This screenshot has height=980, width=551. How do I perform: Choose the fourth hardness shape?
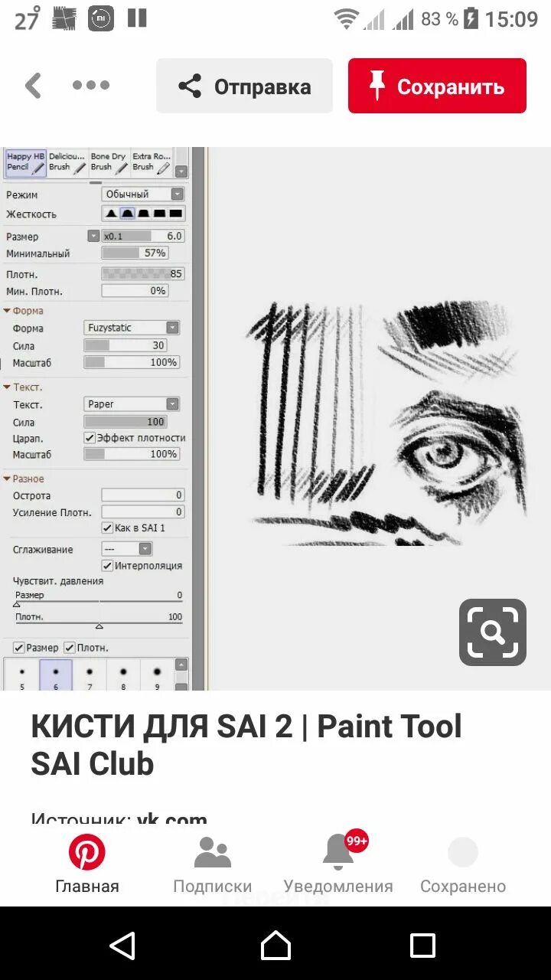pos(159,214)
